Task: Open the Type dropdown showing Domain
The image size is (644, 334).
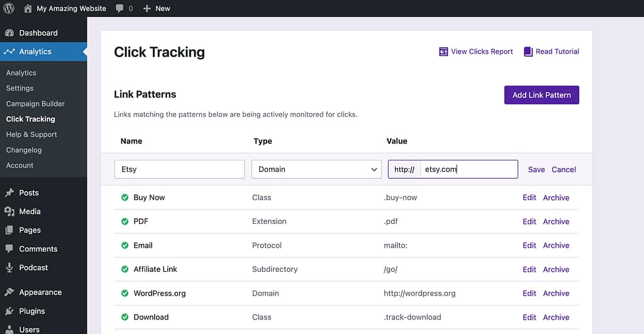Action: point(316,169)
